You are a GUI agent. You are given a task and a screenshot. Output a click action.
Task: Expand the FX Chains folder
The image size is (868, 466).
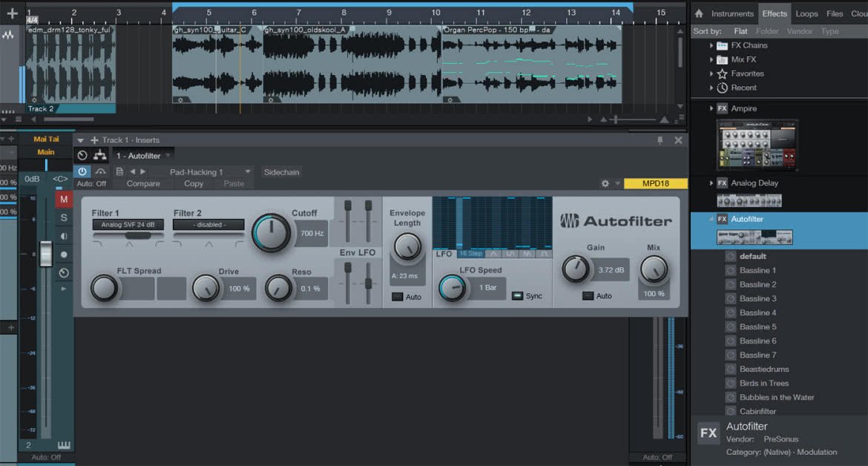pos(711,45)
